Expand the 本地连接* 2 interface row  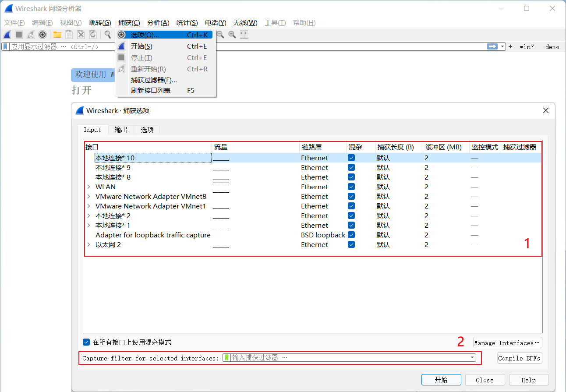coord(88,216)
